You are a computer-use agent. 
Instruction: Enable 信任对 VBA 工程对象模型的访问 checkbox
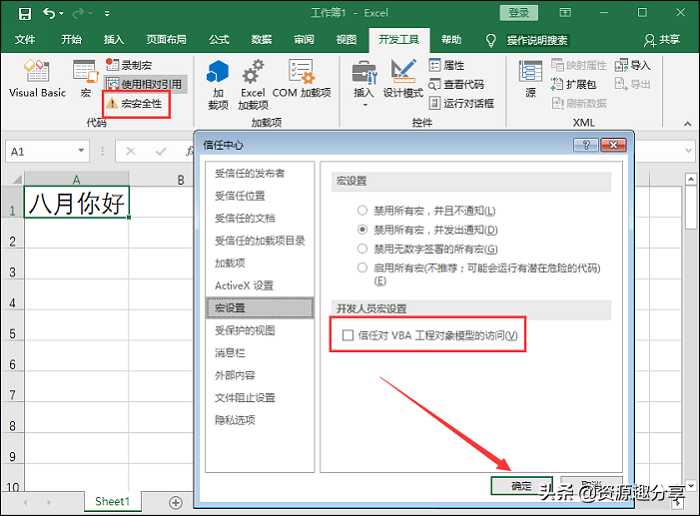tap(348, 335)
